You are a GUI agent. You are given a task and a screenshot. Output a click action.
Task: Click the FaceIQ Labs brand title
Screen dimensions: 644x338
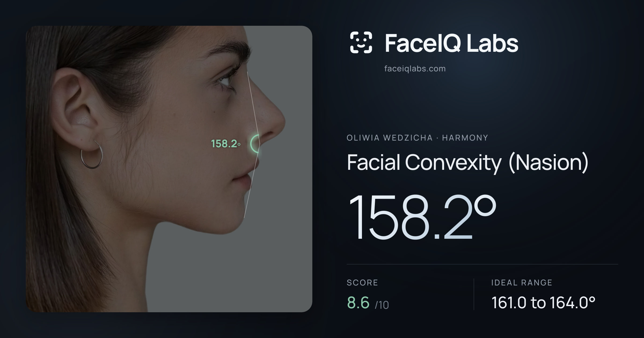(451, 43)
